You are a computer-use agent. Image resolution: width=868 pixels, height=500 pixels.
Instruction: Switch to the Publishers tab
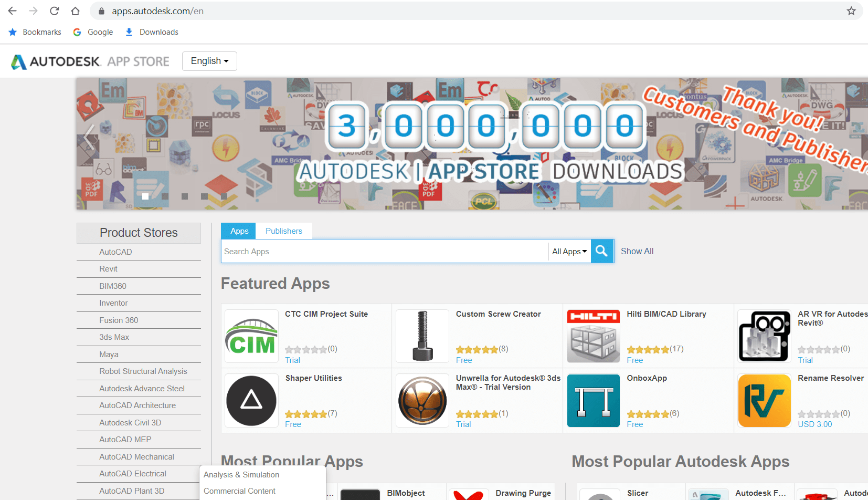(284, 231)
